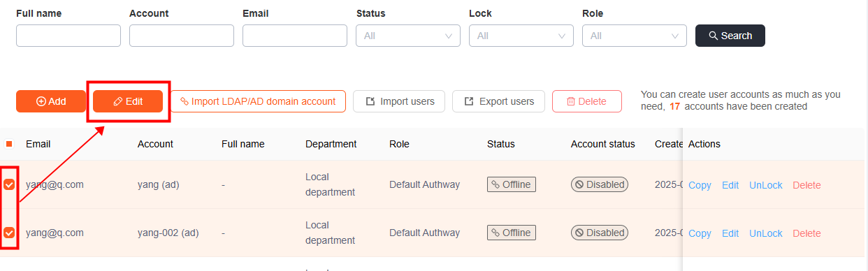Click the Export users button
Image resolution: width=868 pixels, height=271 pixels.
pos(498,101)
